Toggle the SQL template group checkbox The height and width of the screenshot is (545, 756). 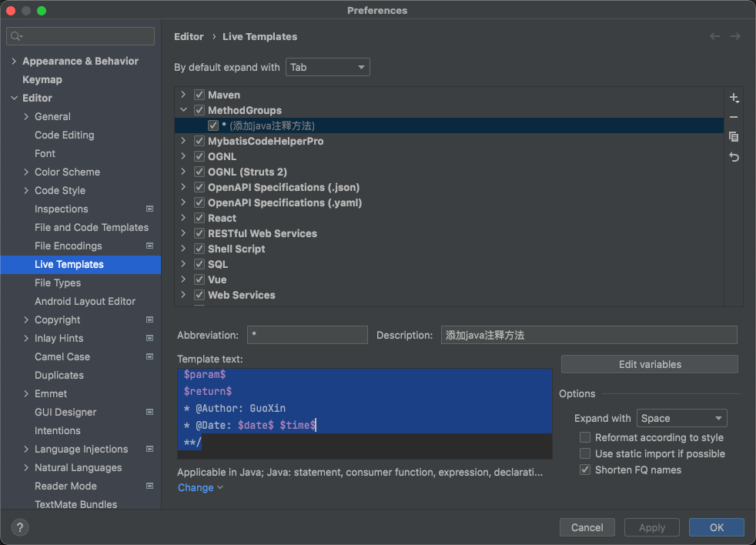pos(199,264)
